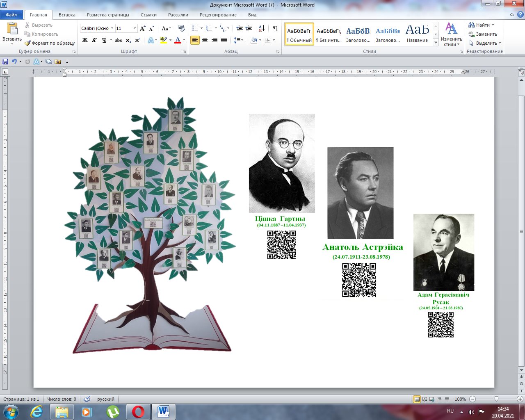The width and height of the screenshot is (525, 420).
Task: Expand the styles gallery arrow
Action: coord(436,43)
